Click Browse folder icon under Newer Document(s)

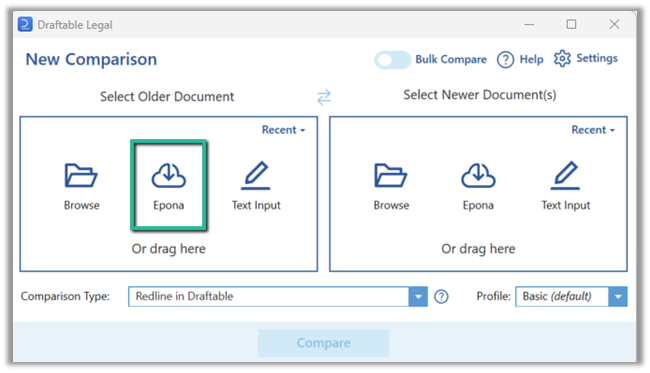[x=390, y=175]
